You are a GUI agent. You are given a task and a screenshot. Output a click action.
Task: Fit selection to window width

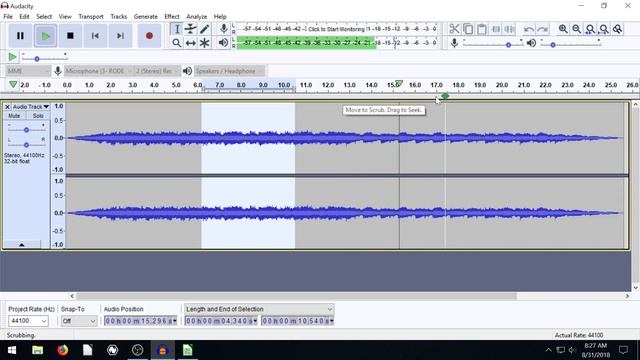pyautogui.click(x=590, y=29)
